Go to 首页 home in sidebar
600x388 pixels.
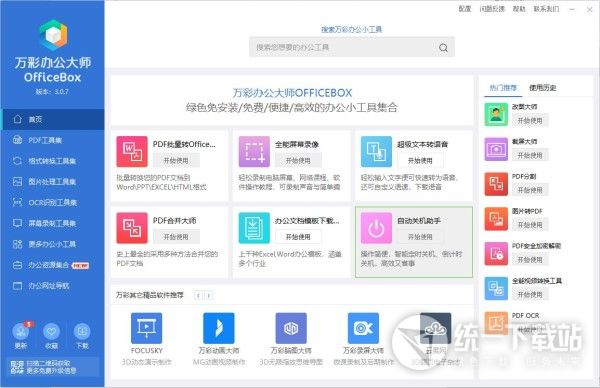[x=53, y=119]
